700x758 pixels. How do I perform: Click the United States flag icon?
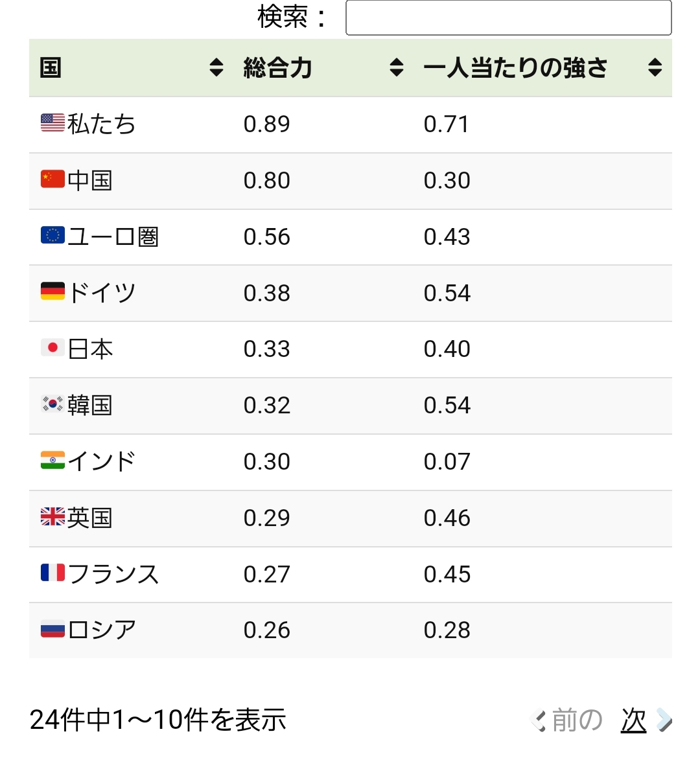click(x=52, y=122)
